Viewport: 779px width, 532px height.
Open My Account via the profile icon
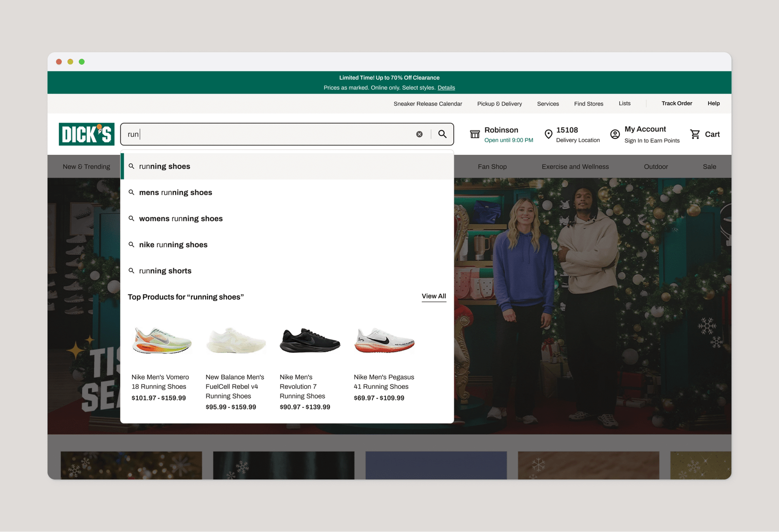[614, 134]
